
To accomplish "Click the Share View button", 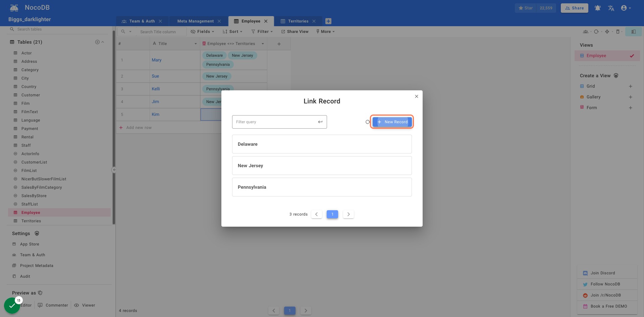I will [x=295, y=32].
